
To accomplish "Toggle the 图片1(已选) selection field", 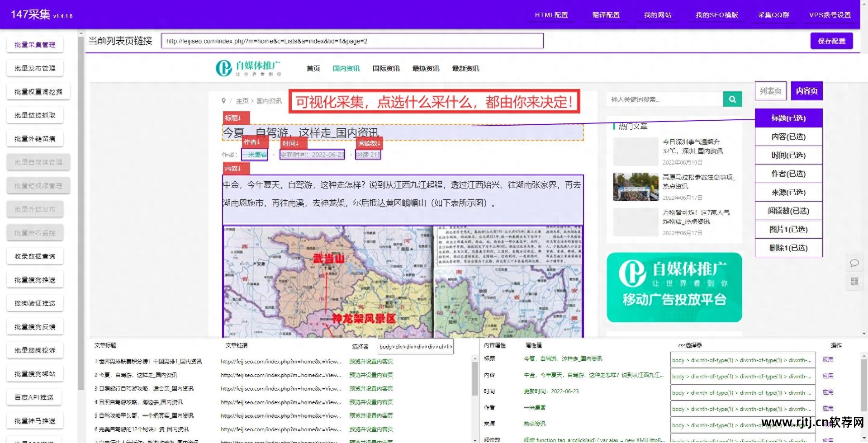I will tap(788, 229).
